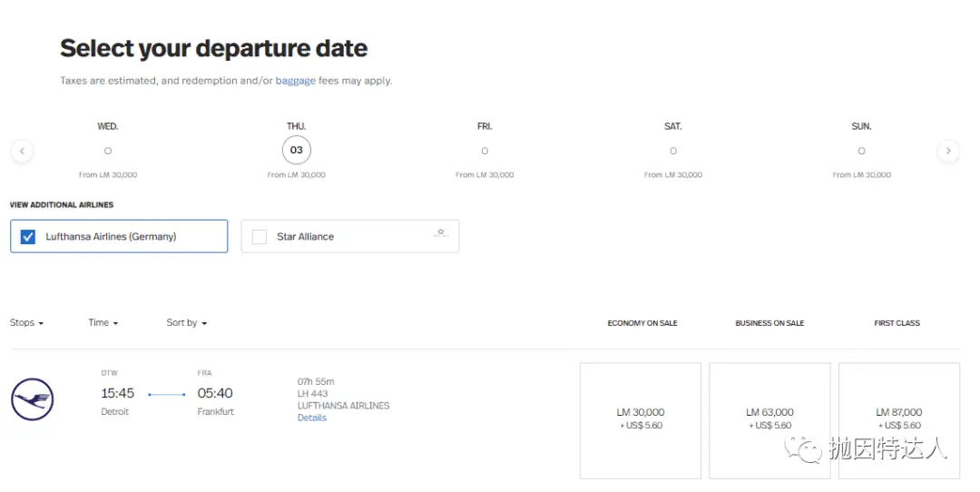Screen dimensions: 980x492
Task: Select Wednesday departure date radio
Action: point(108,151)
